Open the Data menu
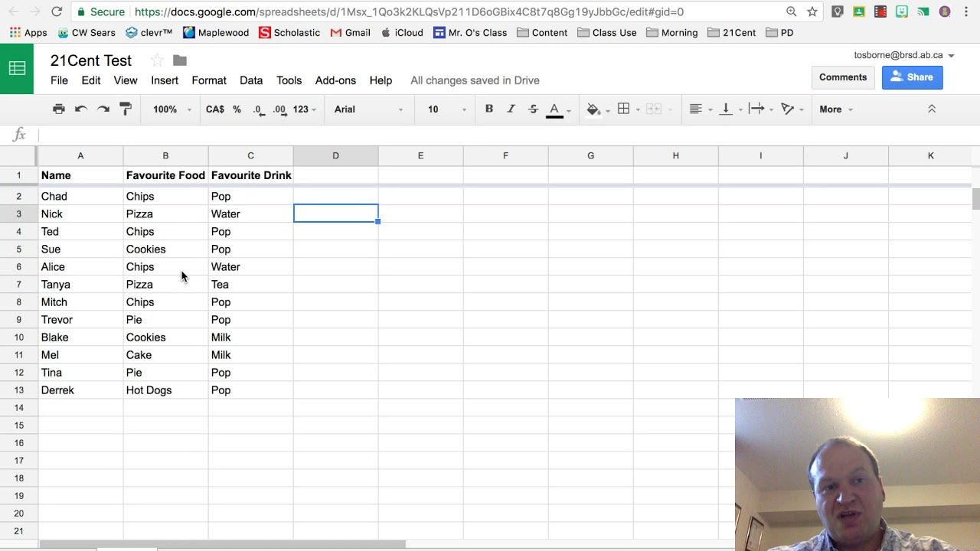Viewport: 980px width, 551px height. click(251, 80)
